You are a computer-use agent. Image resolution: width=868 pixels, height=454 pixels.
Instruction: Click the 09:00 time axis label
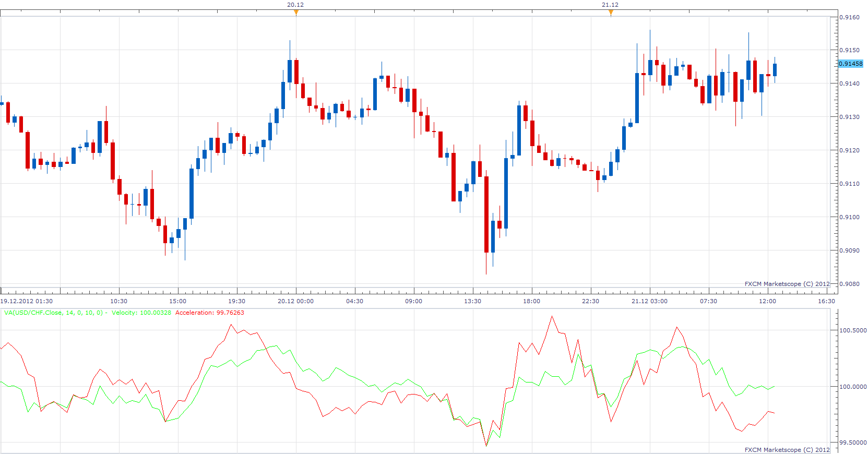tap(414, 301)
